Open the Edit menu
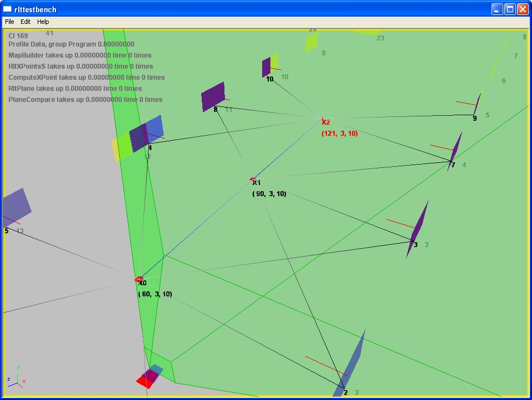This screenshot has width=532, height=400. pyautogui.click(x=25, y=22)
